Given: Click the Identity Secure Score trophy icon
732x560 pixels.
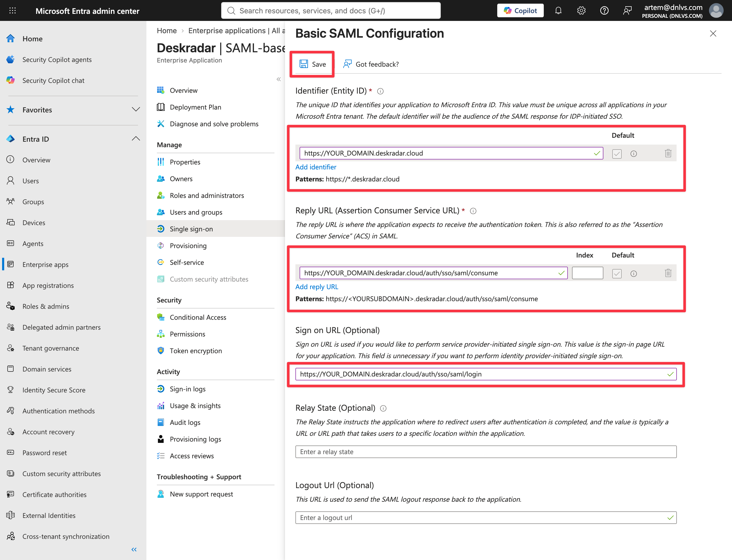Looking at the screenshot, I should [11, 390].
